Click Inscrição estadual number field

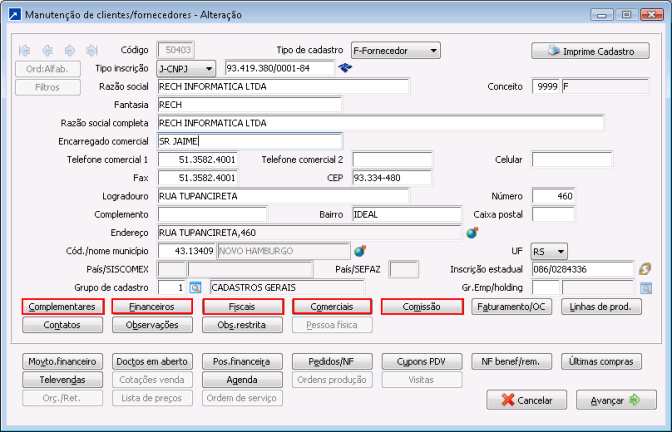[582, 270]
